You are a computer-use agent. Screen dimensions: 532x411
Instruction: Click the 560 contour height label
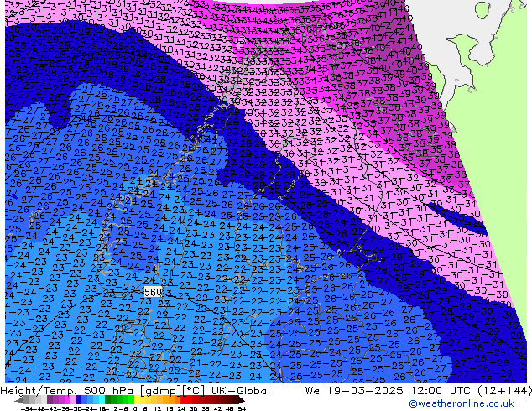coord(153,292)
